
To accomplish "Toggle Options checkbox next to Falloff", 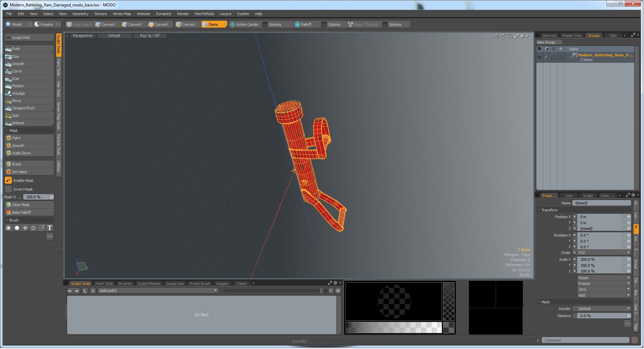I will (x=324, y=24).
